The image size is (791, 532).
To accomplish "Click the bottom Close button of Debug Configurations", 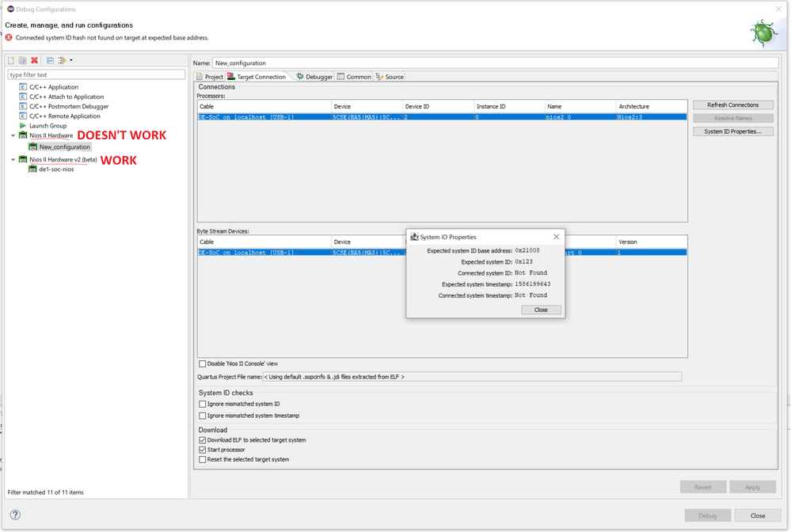I will click(757, 515).
